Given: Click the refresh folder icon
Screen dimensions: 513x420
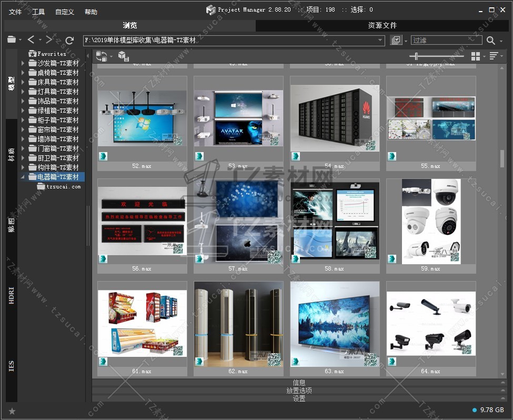Looking at the screenshot, I should (x=69, y=40).
